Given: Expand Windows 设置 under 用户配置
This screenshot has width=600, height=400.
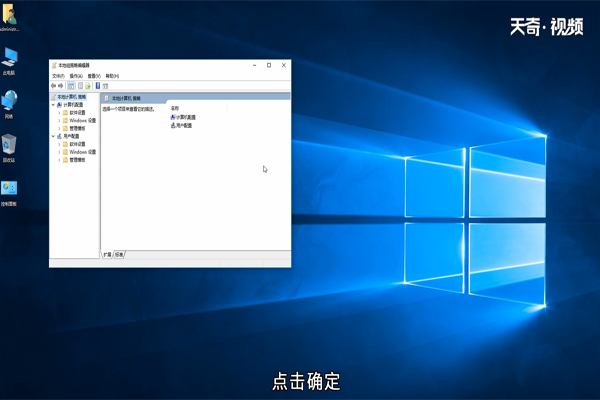Looking at the screenshot, I should tap(59, 152).
